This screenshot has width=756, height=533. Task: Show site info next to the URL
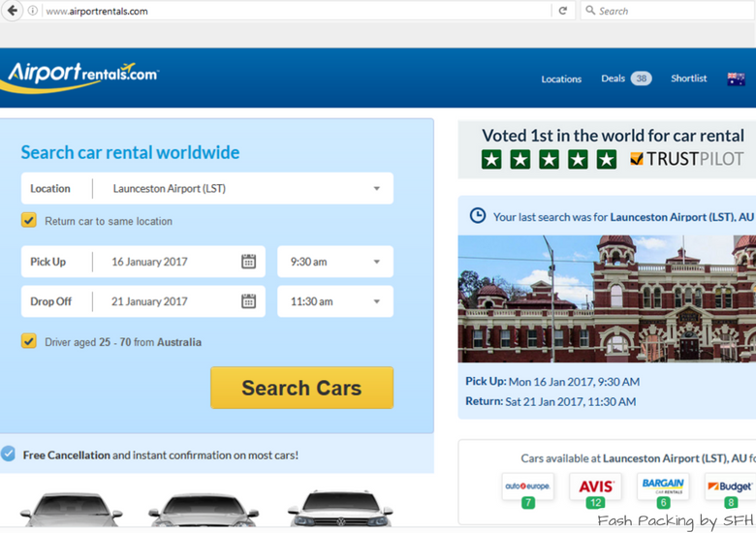pyautogui.click(x=33, y=11)
